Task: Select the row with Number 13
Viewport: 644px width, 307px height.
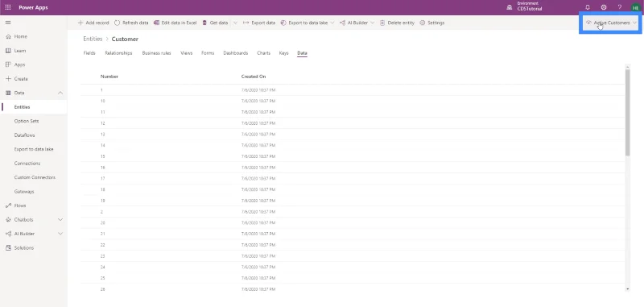Action: pyautogui.click(x=353, y=134)
